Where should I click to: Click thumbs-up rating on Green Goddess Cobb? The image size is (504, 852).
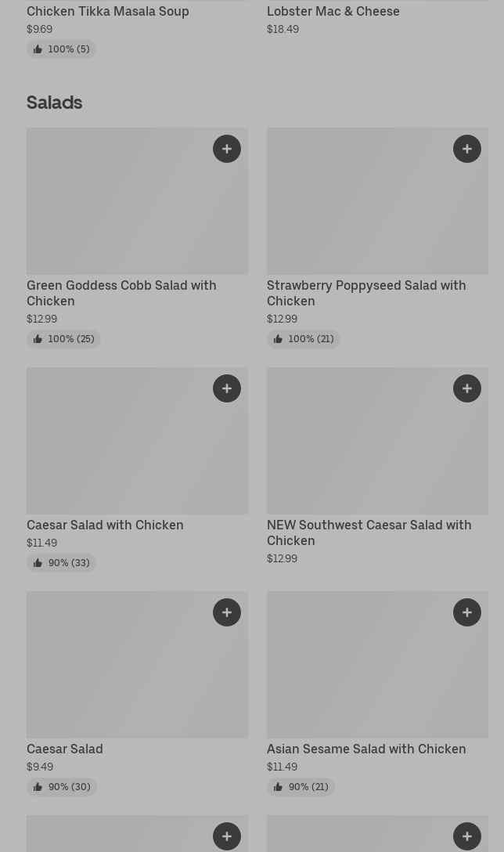pos(38,339)
